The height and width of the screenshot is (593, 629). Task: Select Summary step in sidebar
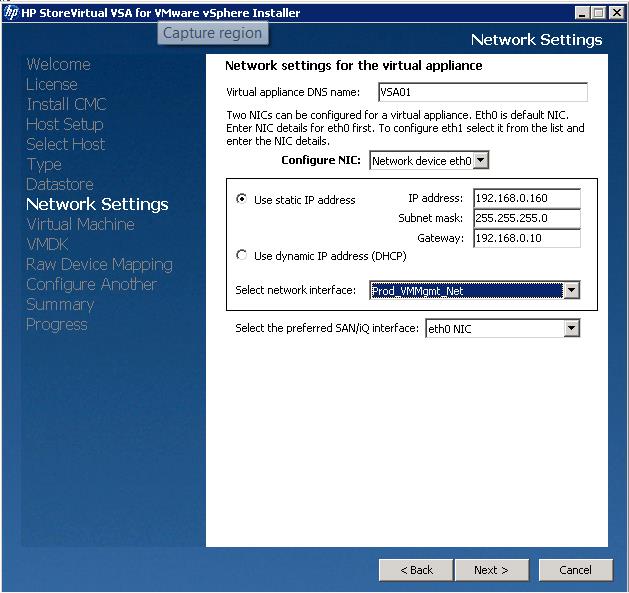coord(60,305)
